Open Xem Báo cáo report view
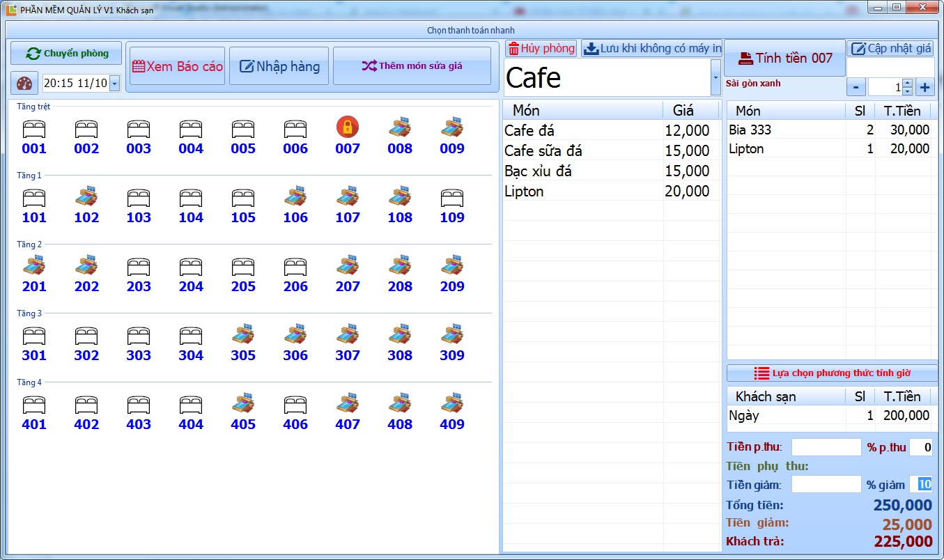Image resolution: width=944 pixels, height=560 pixels. tap(177, 66)
